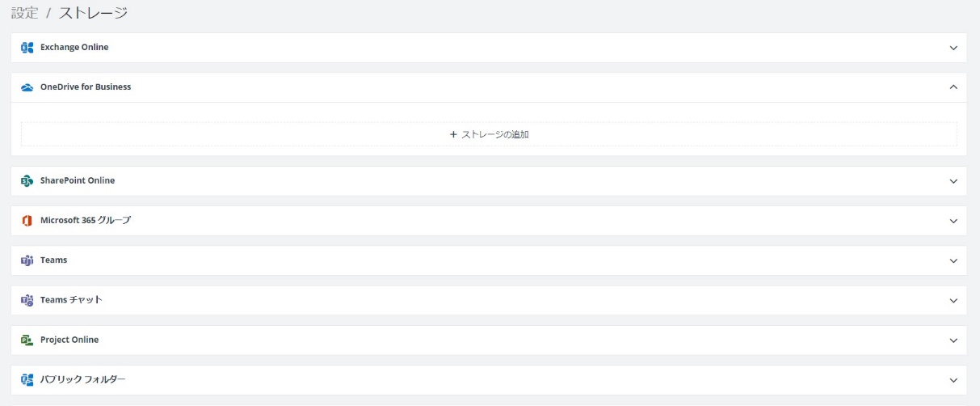The image size is (980, 406).
Task: Click the OneDrive for Business cloud icon
Action: (x=27, y=87)
